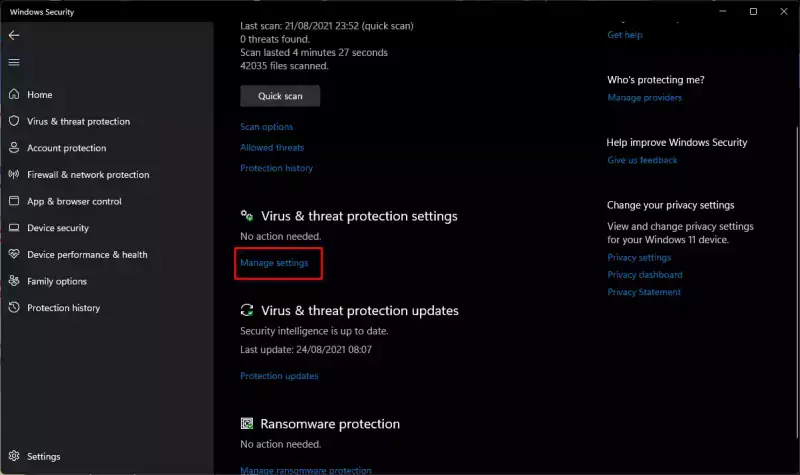Open Manage providers link
This screenshot has width=800, height=475.
[644, 97]
